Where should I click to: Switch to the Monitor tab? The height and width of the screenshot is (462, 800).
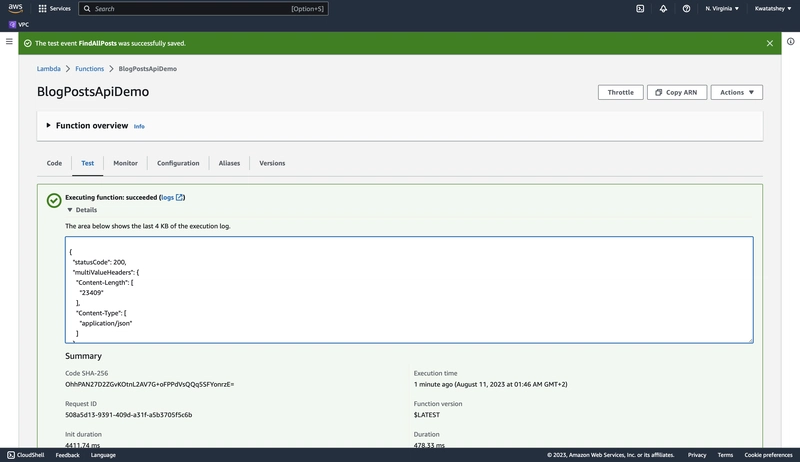[125, 163]
